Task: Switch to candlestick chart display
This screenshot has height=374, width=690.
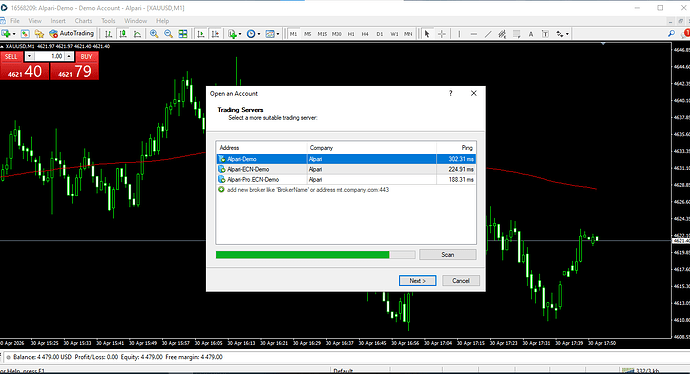Action: (123, 34)
